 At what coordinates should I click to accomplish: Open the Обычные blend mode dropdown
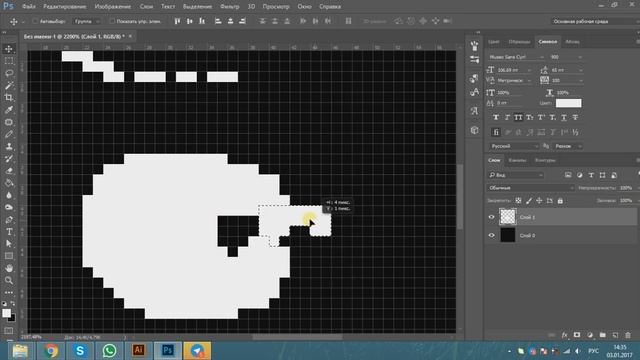coord(531,188)
